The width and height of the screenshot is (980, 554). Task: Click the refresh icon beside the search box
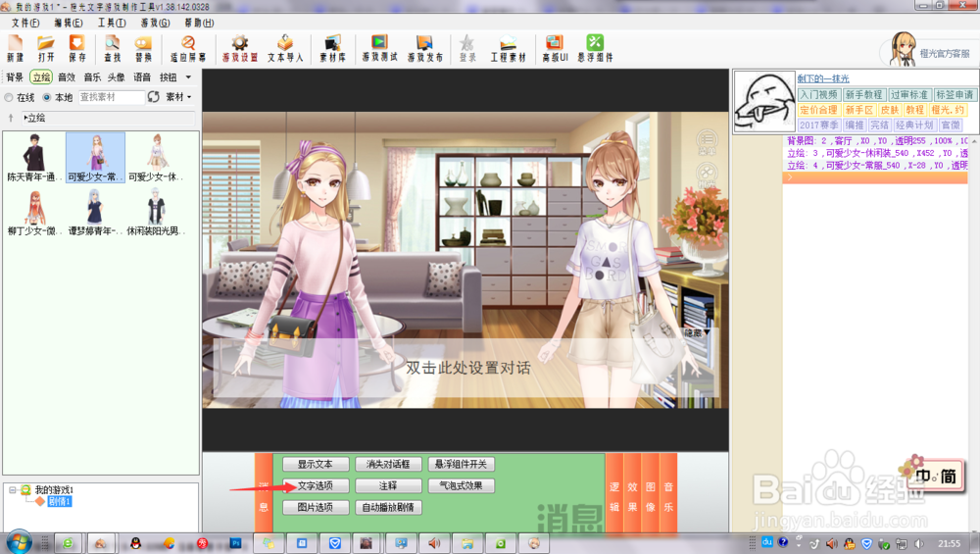click(x=153, y=97)
